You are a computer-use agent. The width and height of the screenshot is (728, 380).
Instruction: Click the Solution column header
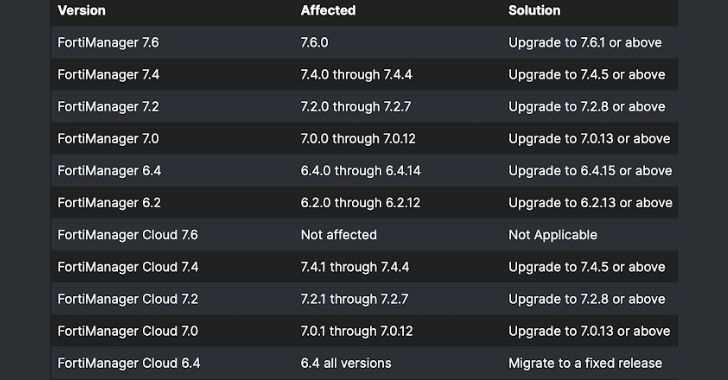tap(534, 10)
